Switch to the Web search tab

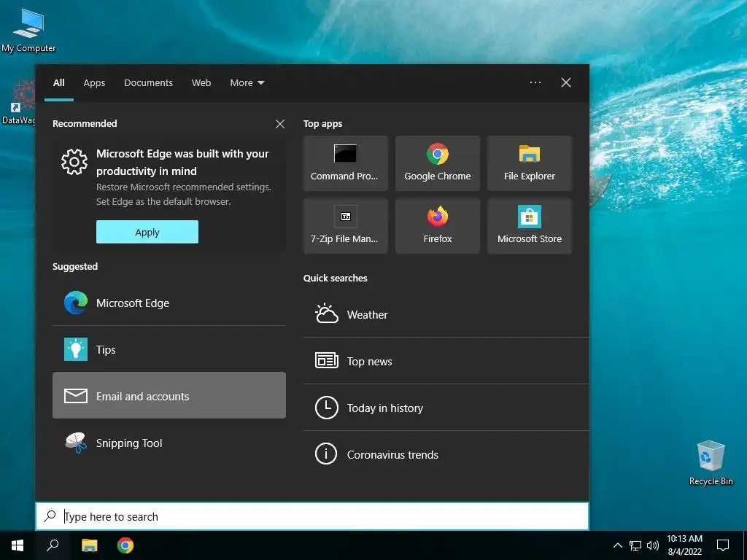click(x=201, y=83)
